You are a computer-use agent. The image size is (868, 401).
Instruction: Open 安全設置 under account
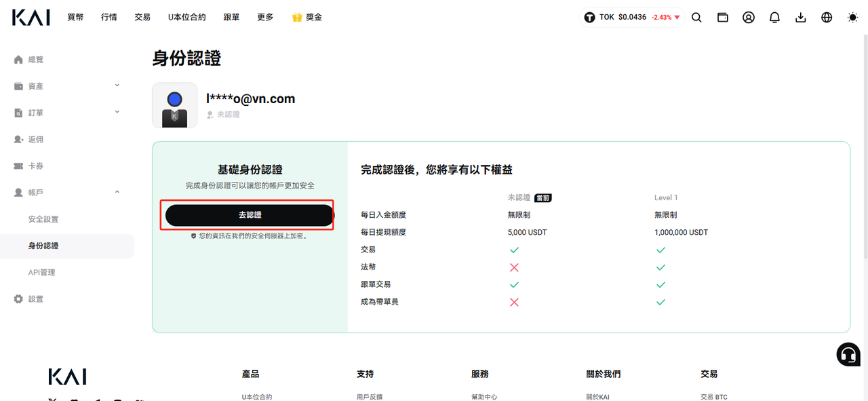coord(43,219)
